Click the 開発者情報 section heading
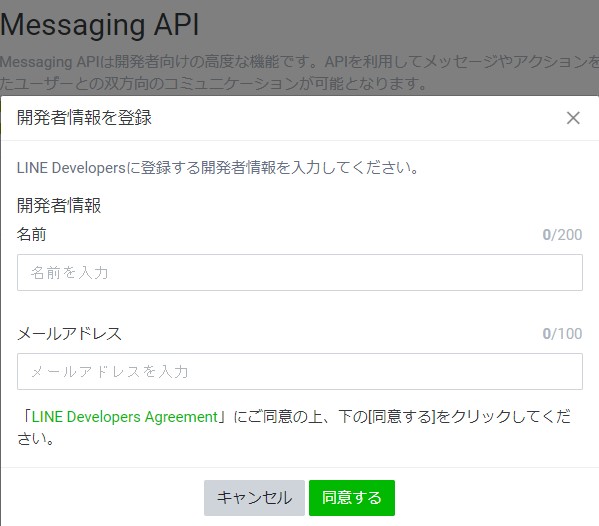599x526 pixels. [59, 206]
